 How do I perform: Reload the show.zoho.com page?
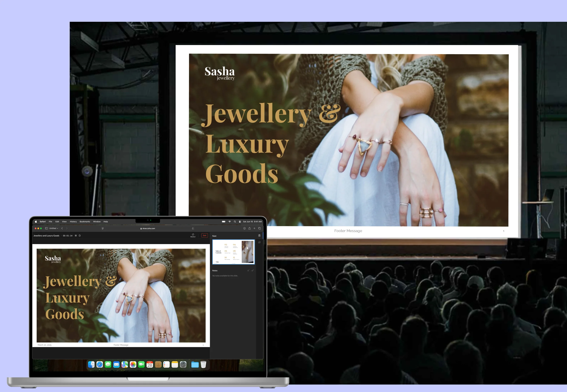pyautogui.click(x=193, y=228)
